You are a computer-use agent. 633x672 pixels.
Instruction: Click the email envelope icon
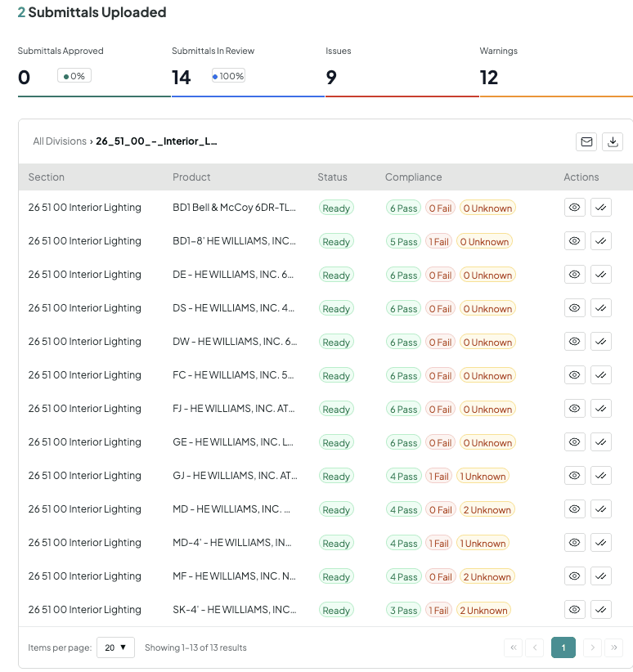pyautogui.click(x=586, y=142)
